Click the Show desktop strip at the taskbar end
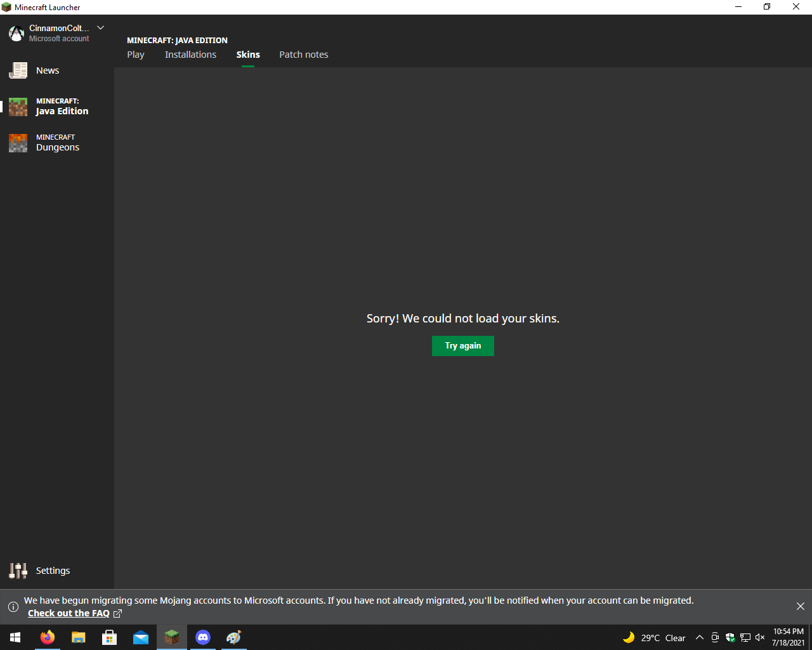 810,637
